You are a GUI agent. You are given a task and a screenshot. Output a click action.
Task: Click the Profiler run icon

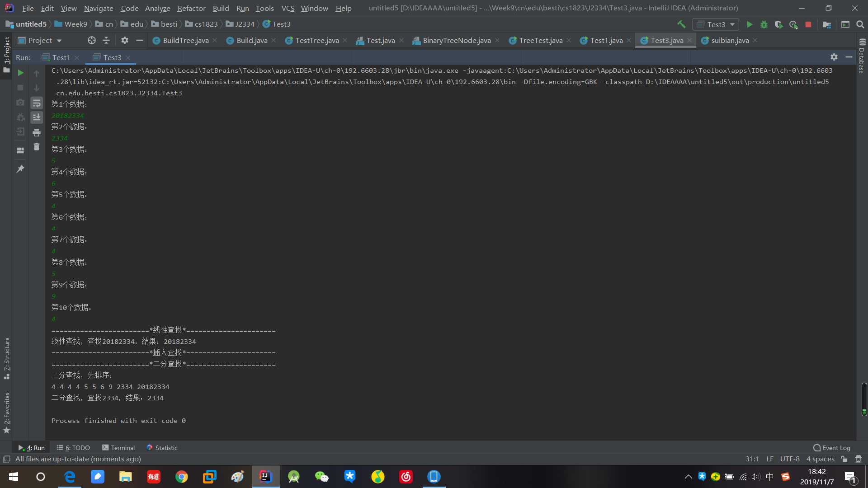pyautogui.click(x=793, y=24)
